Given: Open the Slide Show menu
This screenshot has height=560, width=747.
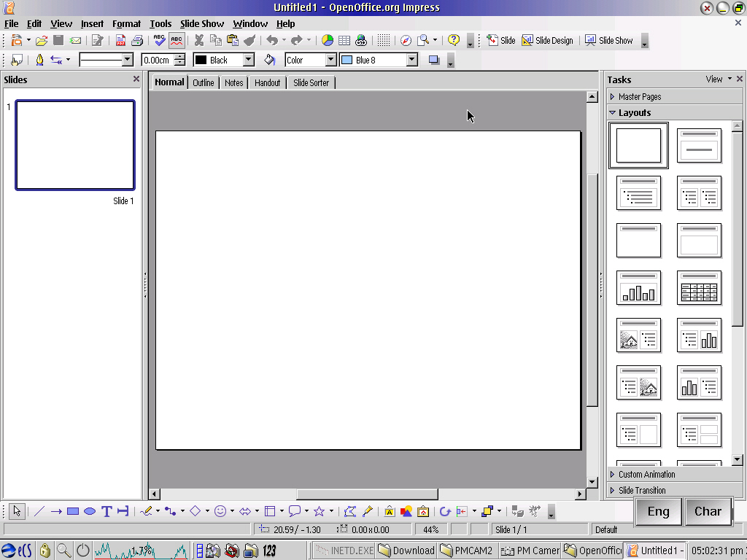Looking at the screenshot, I should pos(202,23).
